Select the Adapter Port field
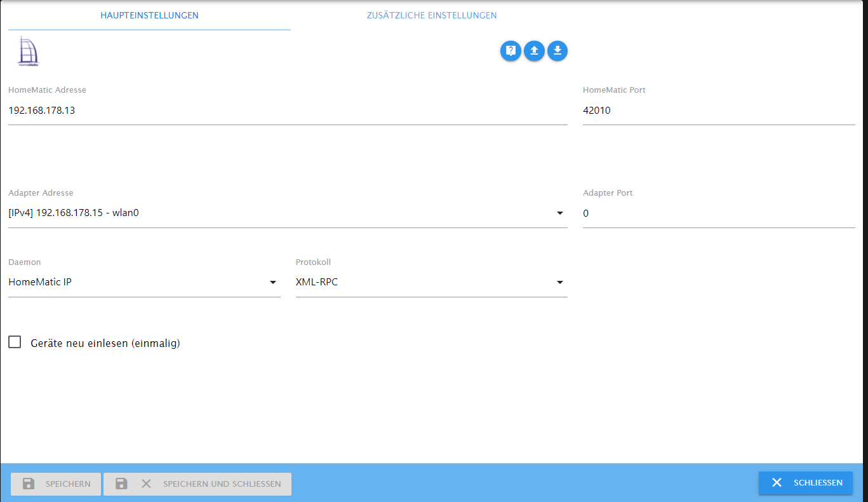The image size is (868, 502). click(x=719, y=214)
